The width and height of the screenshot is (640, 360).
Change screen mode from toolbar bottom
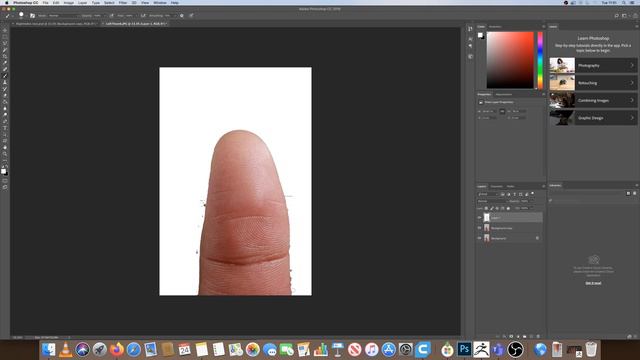[x=5, y=187]
